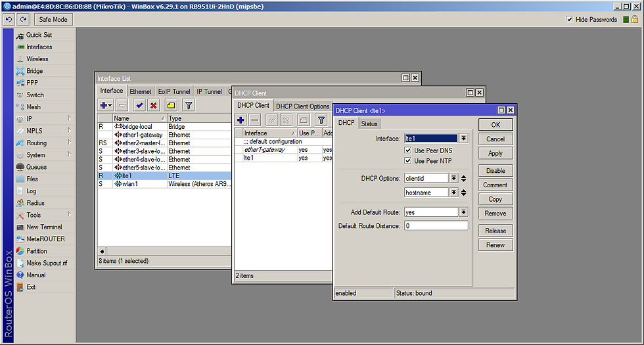Click Disable button in DHCP Client dialog
Screen dimensions: 644x345
(495, 170)
